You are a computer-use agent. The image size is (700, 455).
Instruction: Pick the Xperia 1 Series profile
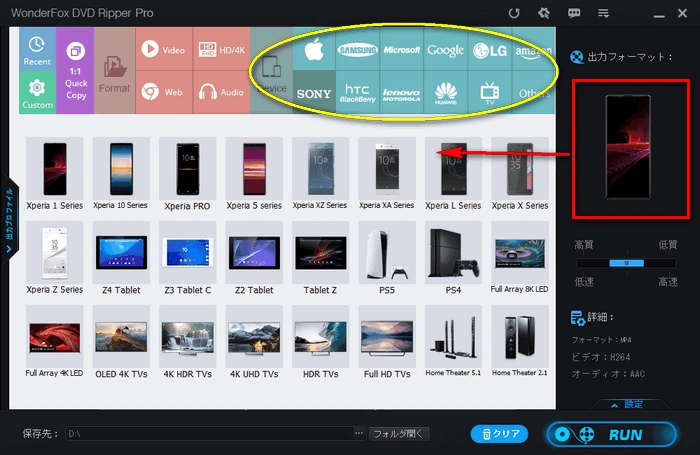pyautogui.click(x=54, y=174)
